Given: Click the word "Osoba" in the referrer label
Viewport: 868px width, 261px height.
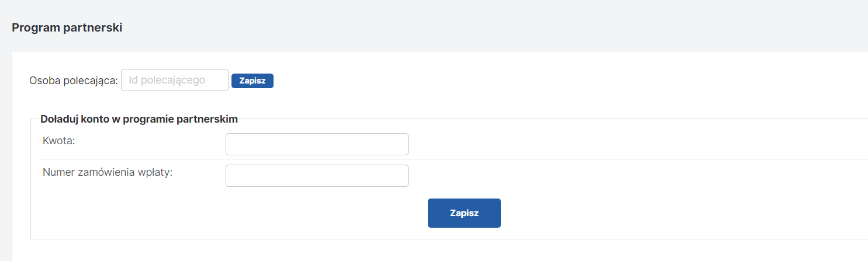Looking at the screenshot, I should 43,81.
